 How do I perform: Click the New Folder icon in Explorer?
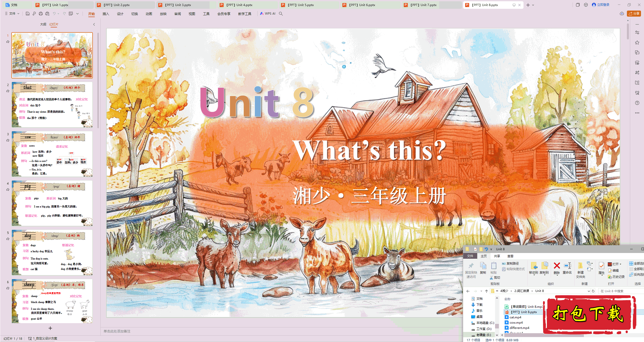coord(580,266)
